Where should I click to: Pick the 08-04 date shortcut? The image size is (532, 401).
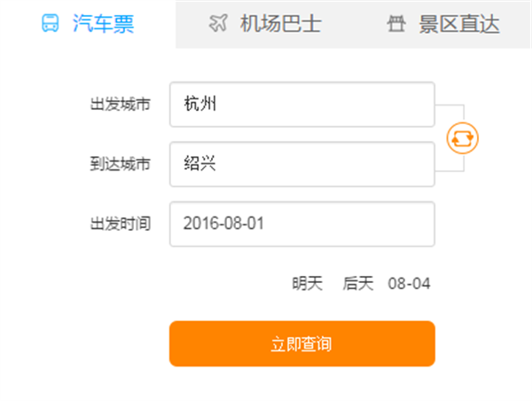click(409, 284)
